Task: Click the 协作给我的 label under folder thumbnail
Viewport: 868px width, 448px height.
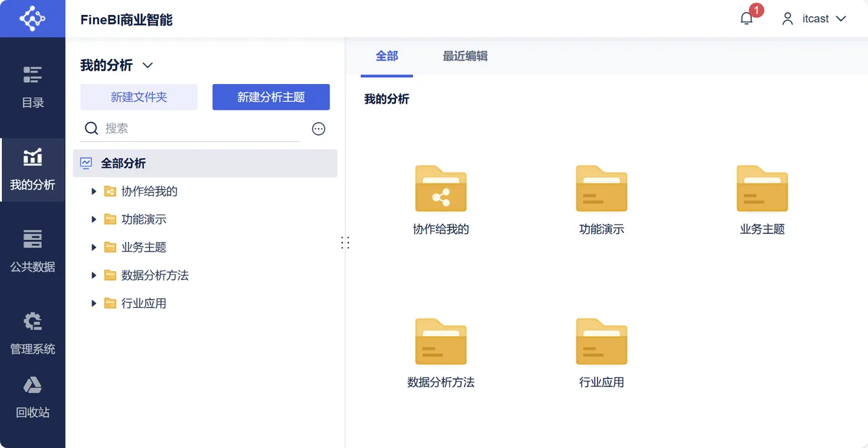Action: tap(441, 229)
